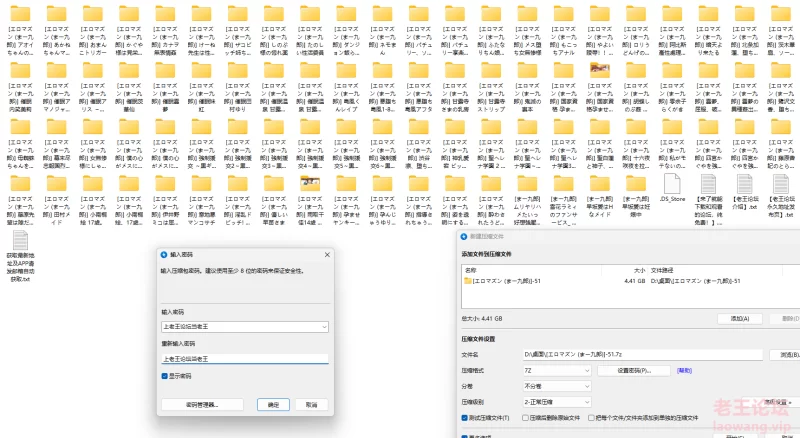The height and width of the screenshot is (438, 800).
Task: Open the 获取最新地址及APP text file
Action: pos(20,240)
